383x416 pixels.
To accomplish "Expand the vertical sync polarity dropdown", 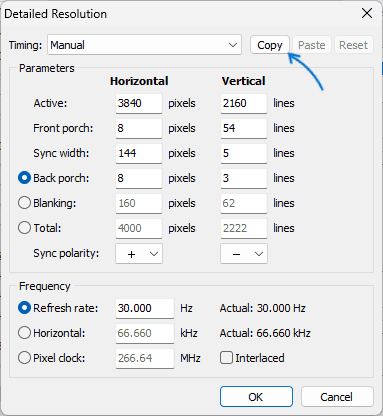I will 244,254.
